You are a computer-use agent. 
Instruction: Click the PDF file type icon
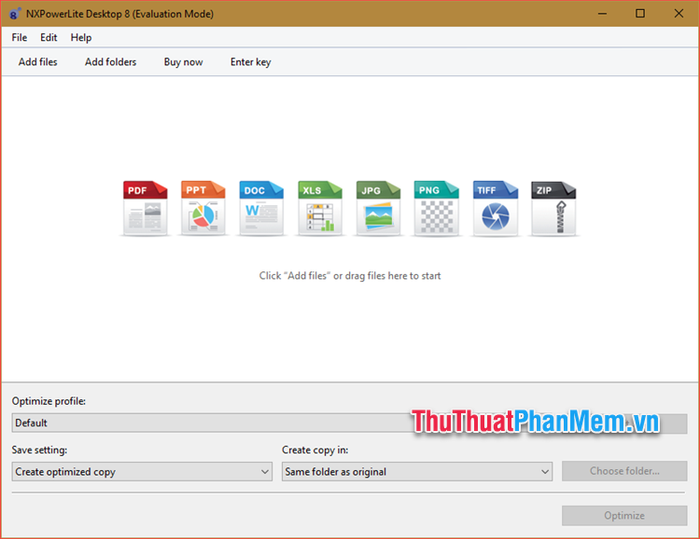tap(145, 208)
